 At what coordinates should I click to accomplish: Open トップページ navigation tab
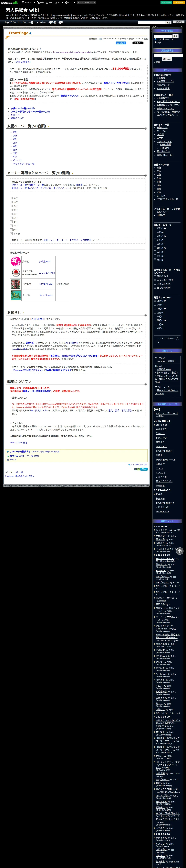pyautogui.click(x=11, y=22)
